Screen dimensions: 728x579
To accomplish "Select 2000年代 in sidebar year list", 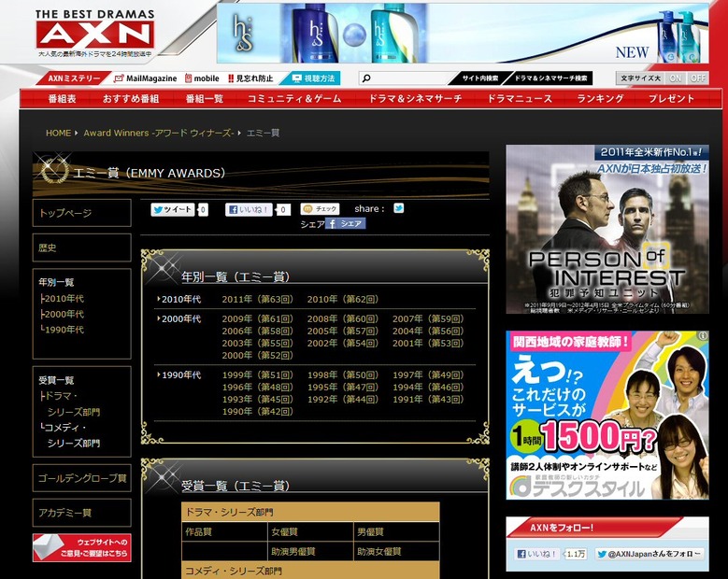I will 64,314.
